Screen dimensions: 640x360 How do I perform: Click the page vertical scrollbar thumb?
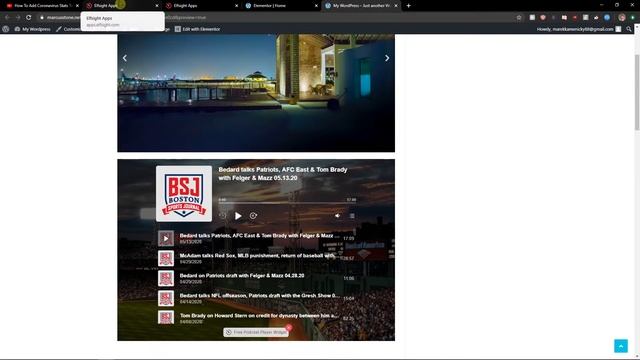point(637,92)
